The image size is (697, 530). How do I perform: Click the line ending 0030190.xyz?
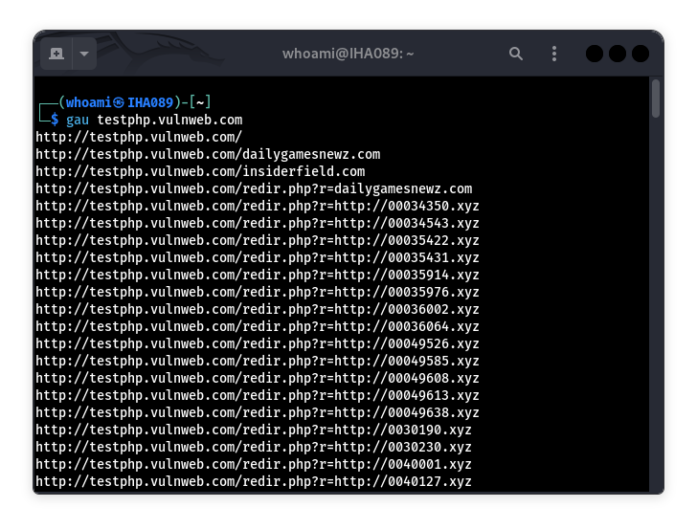coord(253,430)
